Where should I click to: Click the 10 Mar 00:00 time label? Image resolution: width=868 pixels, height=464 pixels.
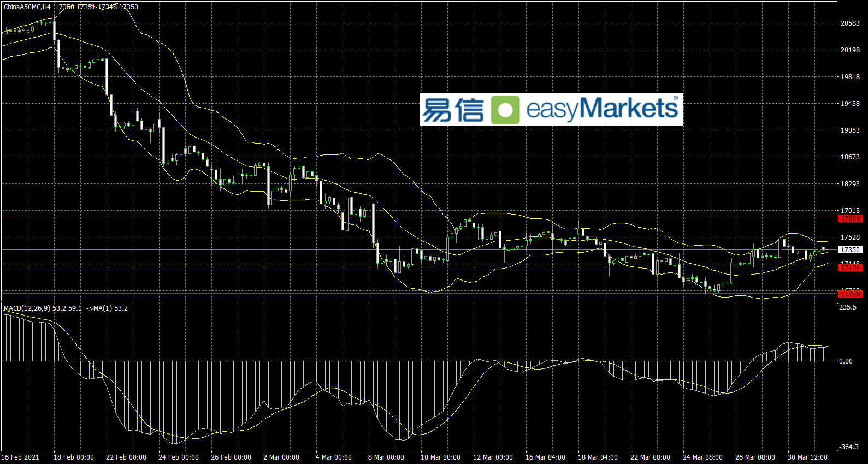[440, 457]
